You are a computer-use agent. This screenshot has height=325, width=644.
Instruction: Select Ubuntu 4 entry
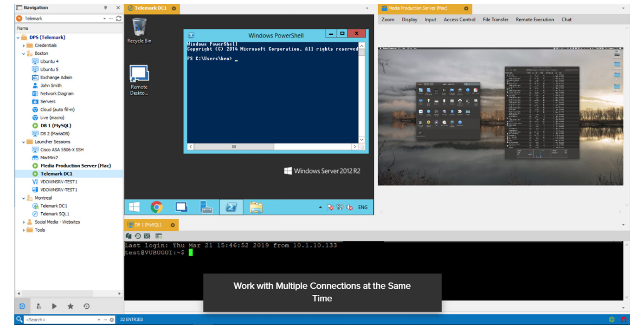point(49,61)
